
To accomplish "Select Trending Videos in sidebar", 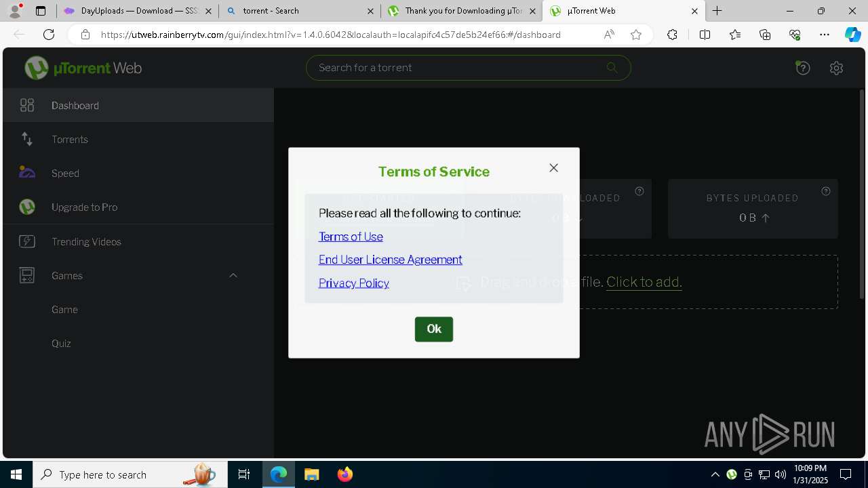I will tap(138, 241).
